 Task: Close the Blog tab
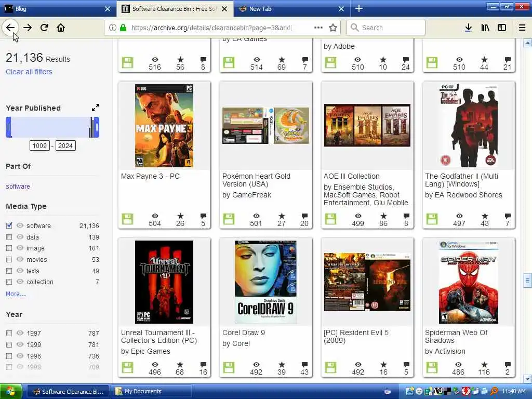click(x=107, y=8)
